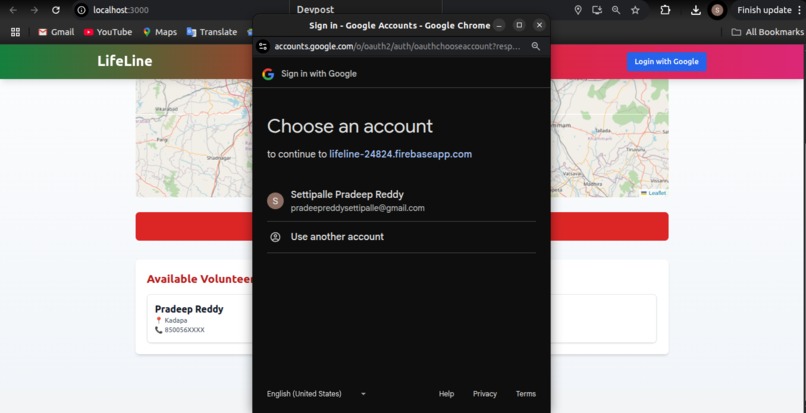Click the accounts.google.com URL in popup
806x413 pixels.
397,46
